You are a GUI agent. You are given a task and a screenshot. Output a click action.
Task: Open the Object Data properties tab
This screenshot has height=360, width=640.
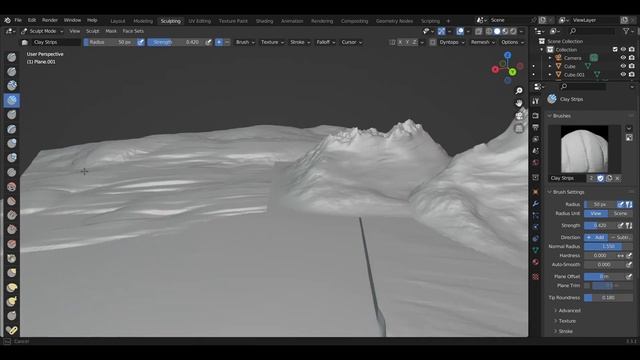coord(536,250)
